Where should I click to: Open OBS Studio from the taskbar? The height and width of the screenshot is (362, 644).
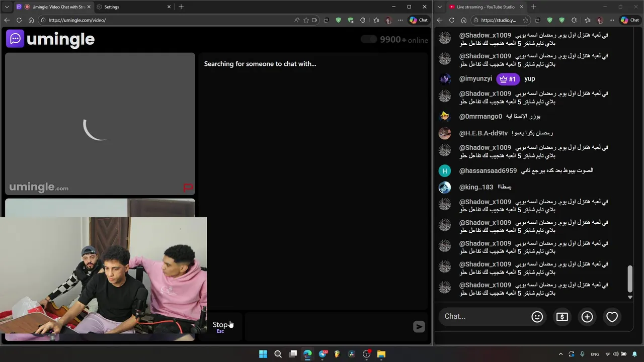366,354
